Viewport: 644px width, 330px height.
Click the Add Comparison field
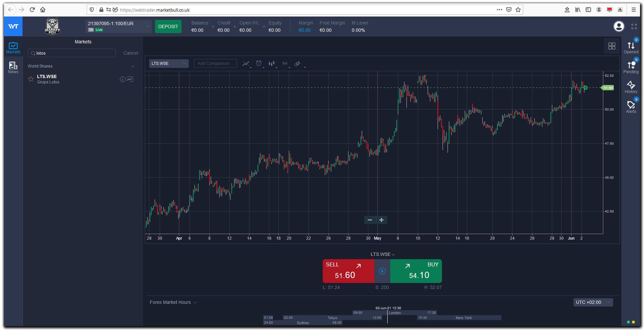pyautogui.click(x=215, y=64)
